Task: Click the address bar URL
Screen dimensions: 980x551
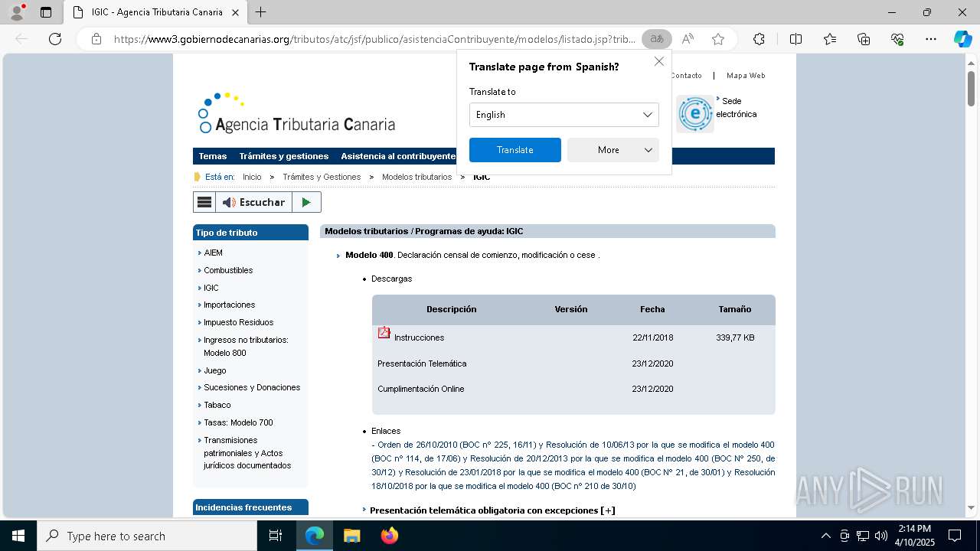Action: click(374, 39)
